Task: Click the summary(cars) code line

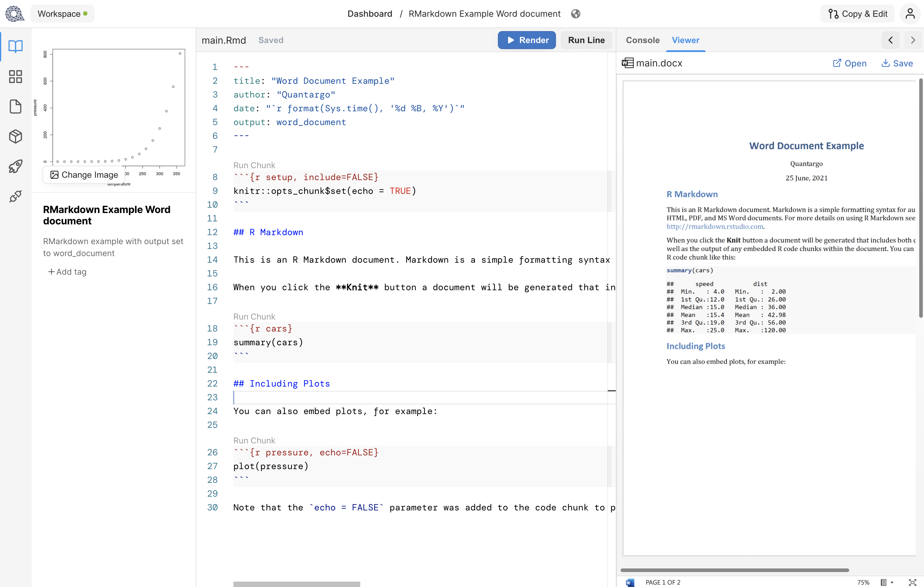Action: point(268,342)
